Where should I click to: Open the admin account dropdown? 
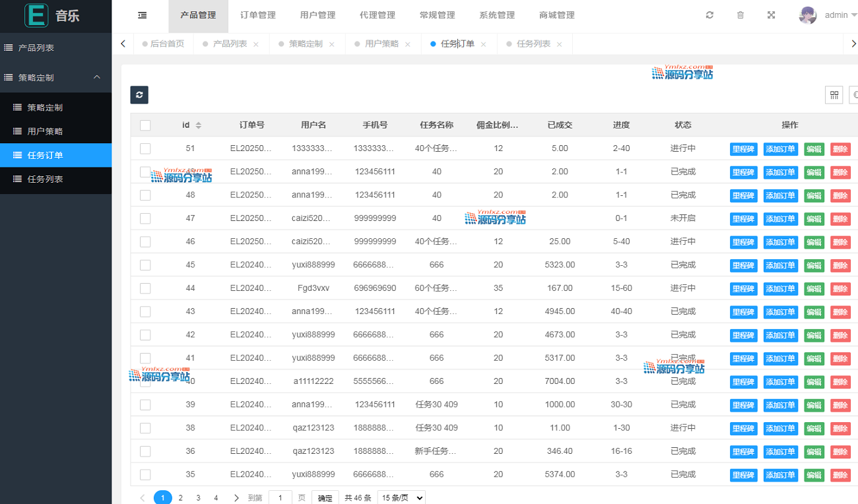coord(838,15)
